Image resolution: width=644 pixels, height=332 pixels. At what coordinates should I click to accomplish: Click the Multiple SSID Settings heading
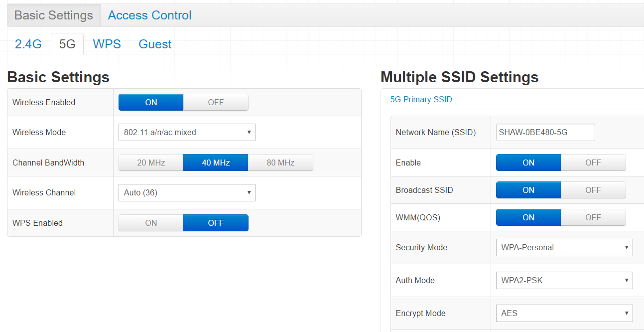tap(459, 77)
